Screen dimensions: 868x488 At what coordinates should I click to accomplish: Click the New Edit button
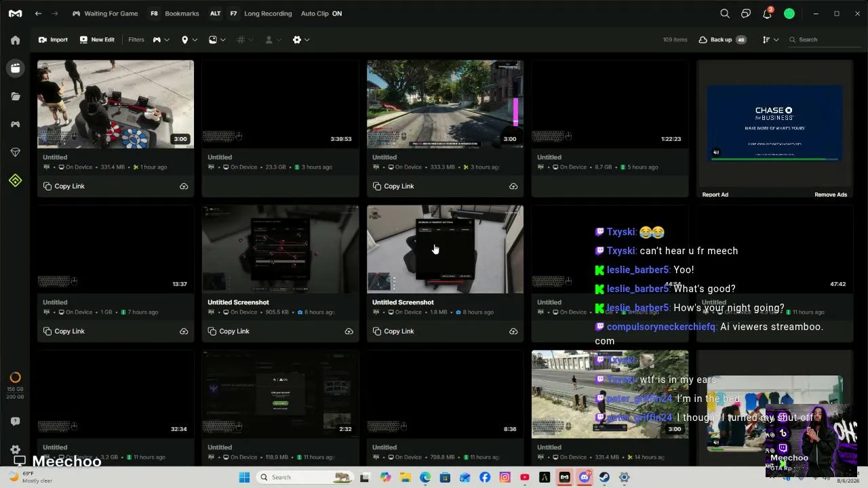click(x=97, y=40)
